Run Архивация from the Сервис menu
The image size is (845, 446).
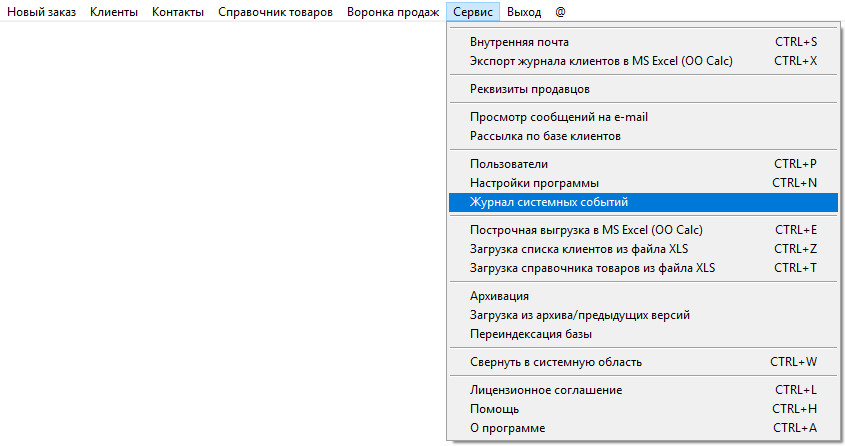pos(499,296)
